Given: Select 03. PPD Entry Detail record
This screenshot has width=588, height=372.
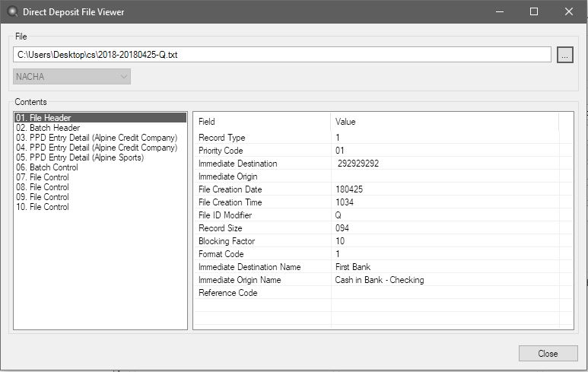Looking at the screenshot, I should [x=96, y=138].
